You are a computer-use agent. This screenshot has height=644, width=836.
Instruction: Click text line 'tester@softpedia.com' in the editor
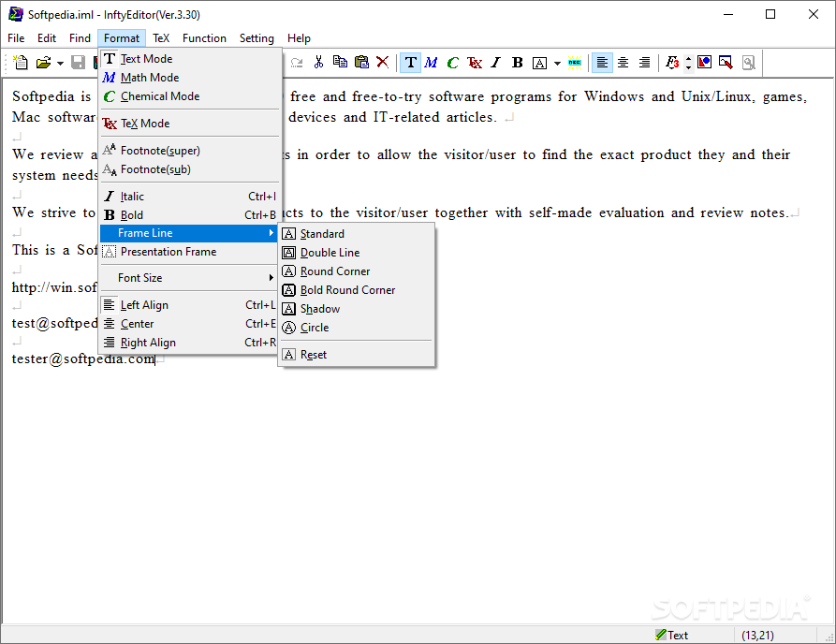click(83, 359)
